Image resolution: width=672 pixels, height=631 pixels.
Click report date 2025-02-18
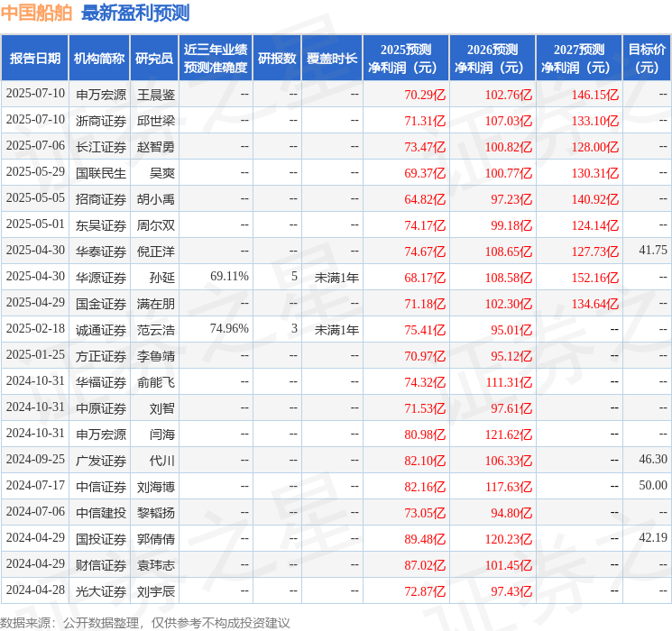35,328
